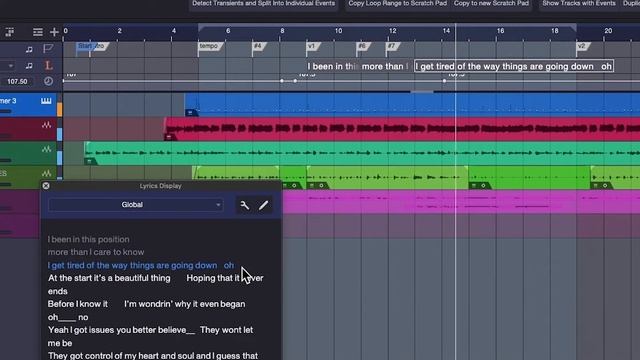Click lyric 'I'm wondrin' why it even began'
The width and height of the screenshot is (640, 360).
tap(185, 304)
